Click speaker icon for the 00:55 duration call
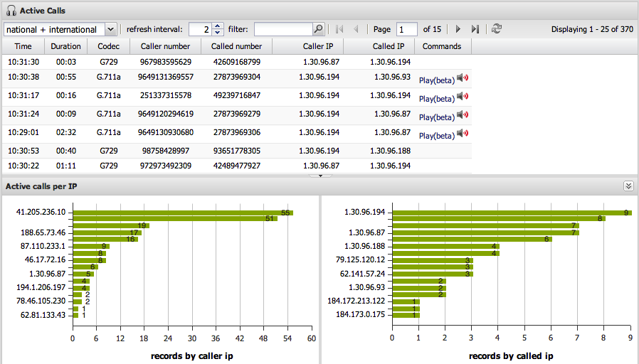 click(463, 77)
